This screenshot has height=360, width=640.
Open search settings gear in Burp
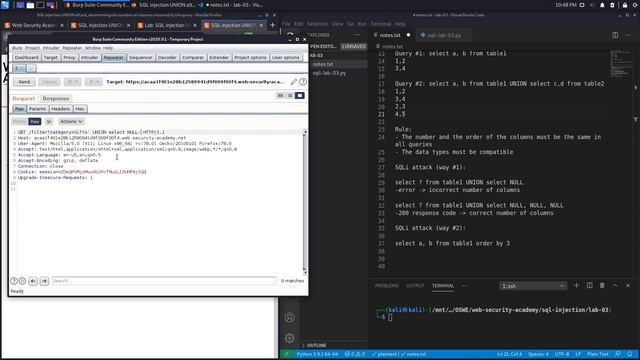click(x=22, y=281)
